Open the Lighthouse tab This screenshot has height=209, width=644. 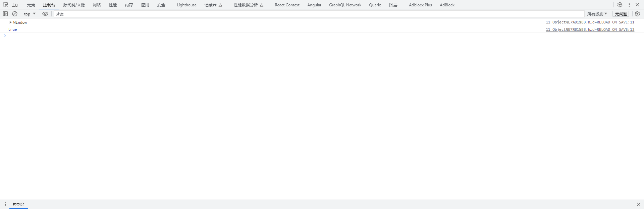point(186,5)
